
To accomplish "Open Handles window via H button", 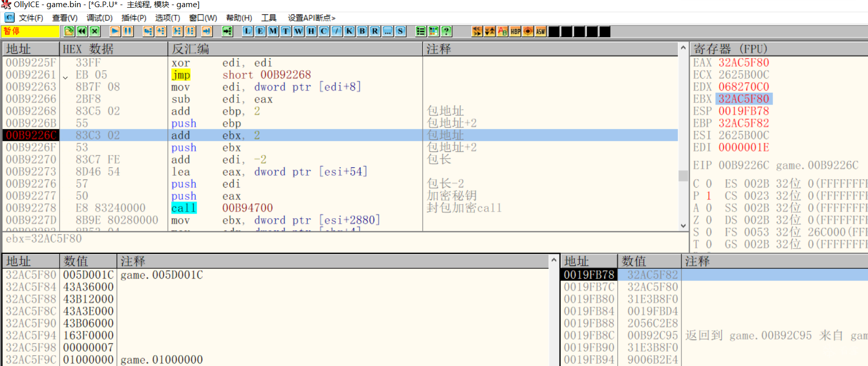I will (x=311, y=31).
